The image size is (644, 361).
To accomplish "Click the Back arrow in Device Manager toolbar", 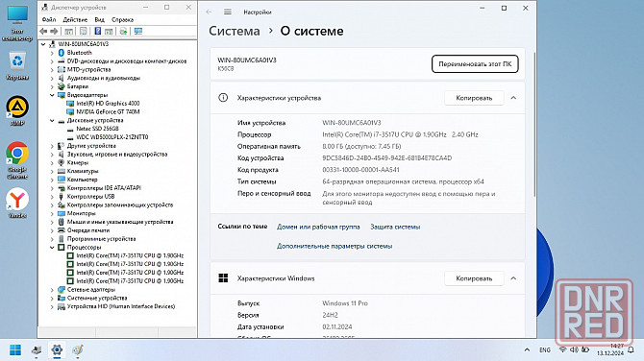I will [x=43, y=31].
